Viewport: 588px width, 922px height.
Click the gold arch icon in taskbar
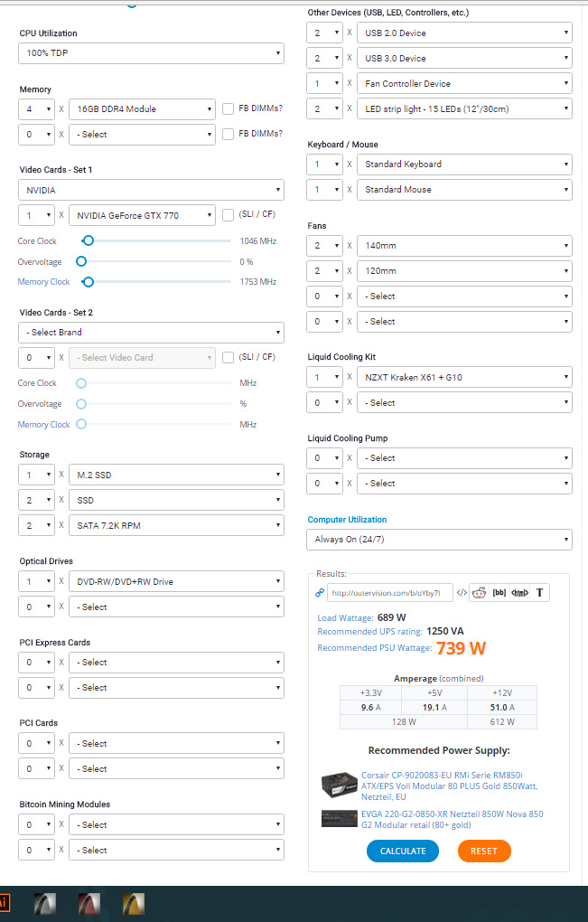pyautogui.click(x=134, y=904)
